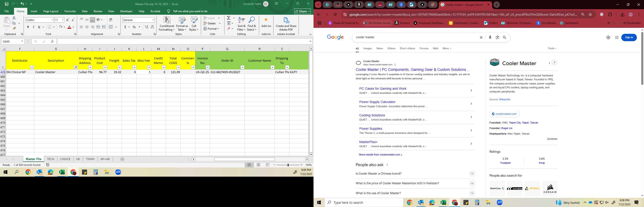Open the More search filters menu

pyautogui.click(x=447, y=48)
